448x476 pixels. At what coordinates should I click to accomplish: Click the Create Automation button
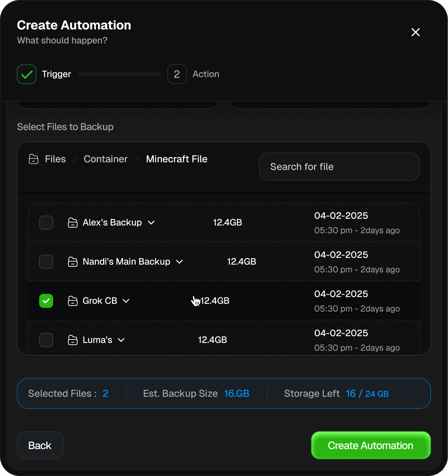click(x=371, y=445)
